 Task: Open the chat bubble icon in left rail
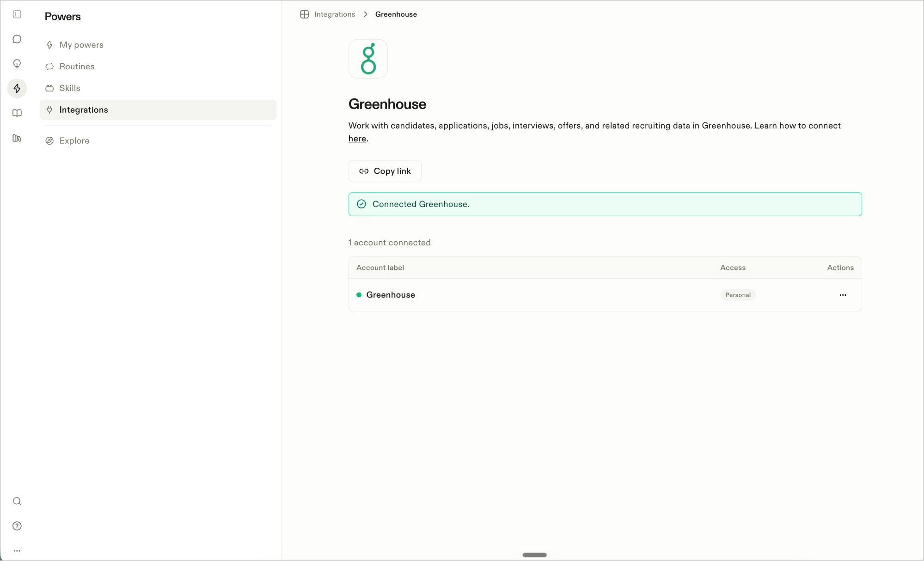[x=17, y=39]
